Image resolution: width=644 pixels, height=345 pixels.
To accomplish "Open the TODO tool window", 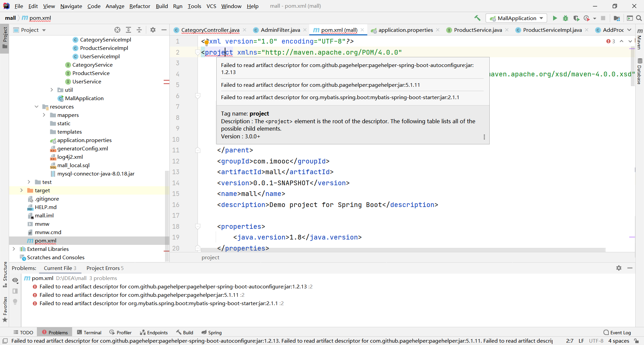I will click(x=23, y=332).
